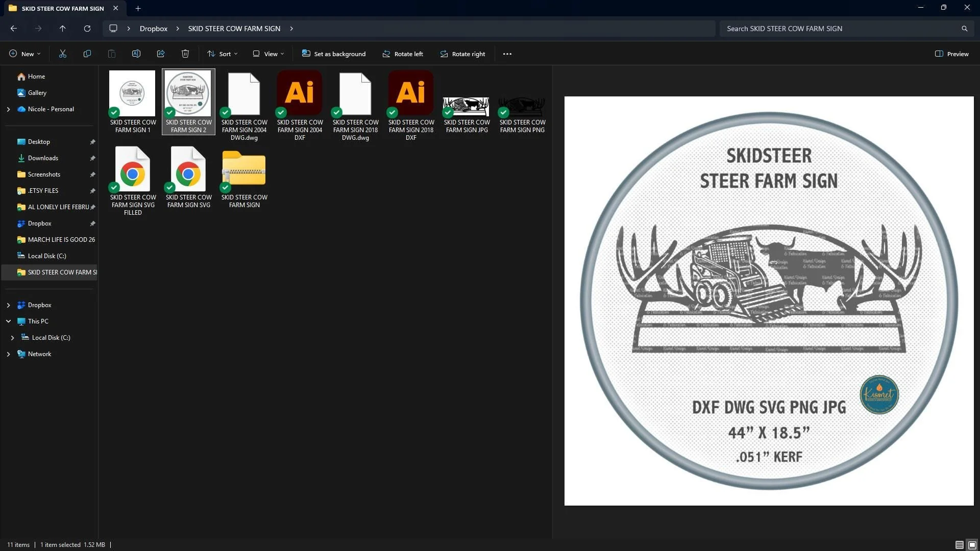Refresh the current folder
Viewport: 980px width, 551px height.
[x=87, y=29]
